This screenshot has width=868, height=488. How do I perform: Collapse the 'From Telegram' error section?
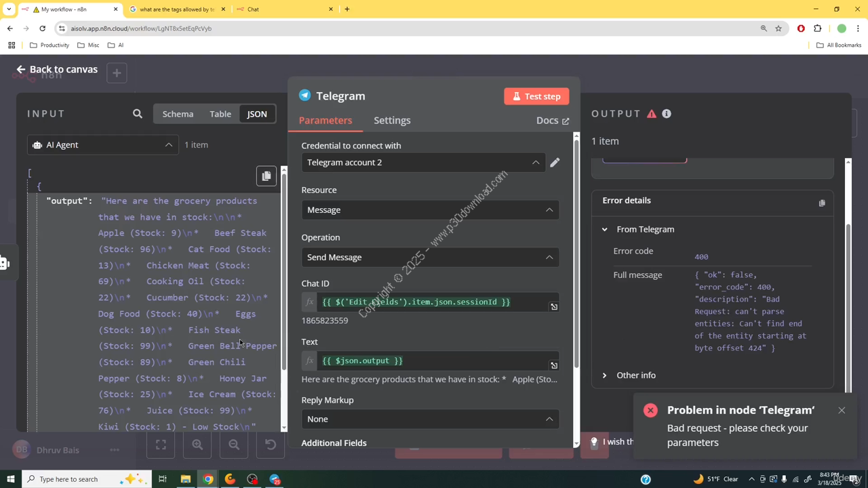tap(604, 230)
